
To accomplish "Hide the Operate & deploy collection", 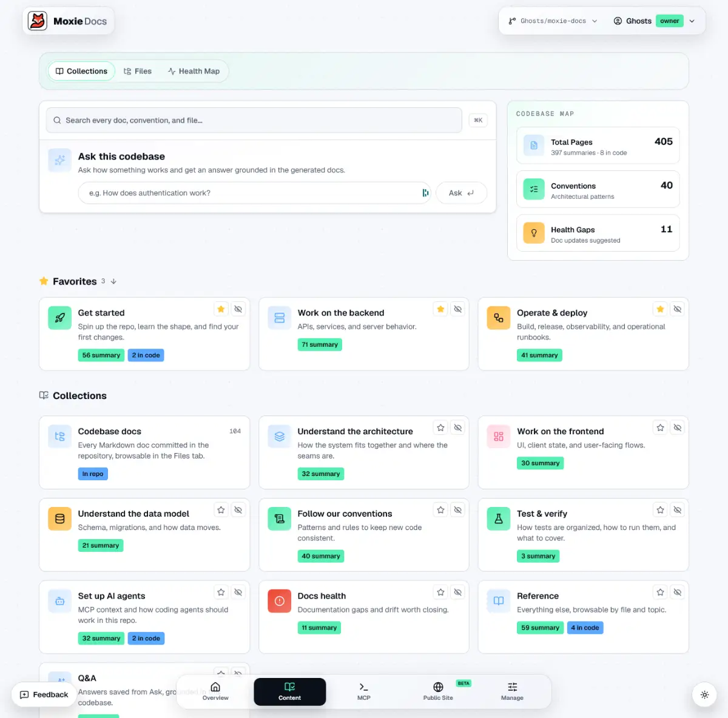I will [x=678, y=309].
